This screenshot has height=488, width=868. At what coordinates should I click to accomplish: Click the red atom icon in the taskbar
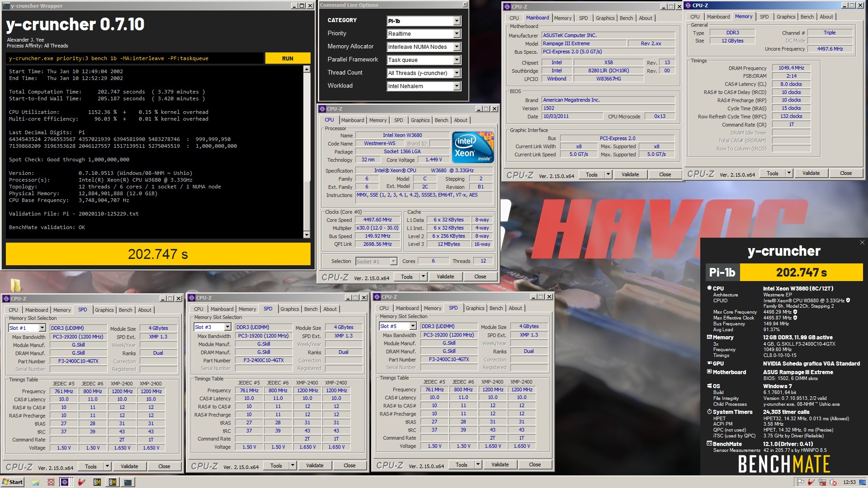coord(51,482)
